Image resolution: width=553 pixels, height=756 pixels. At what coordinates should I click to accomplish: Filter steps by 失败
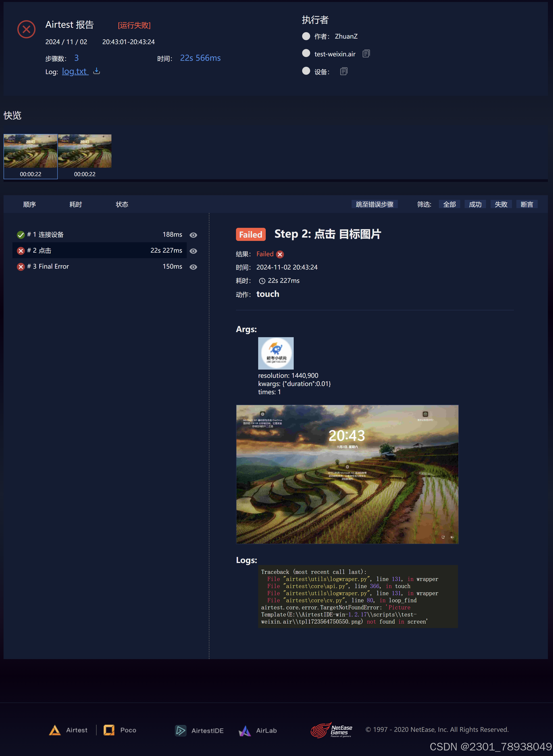click(x=501, y=204)
